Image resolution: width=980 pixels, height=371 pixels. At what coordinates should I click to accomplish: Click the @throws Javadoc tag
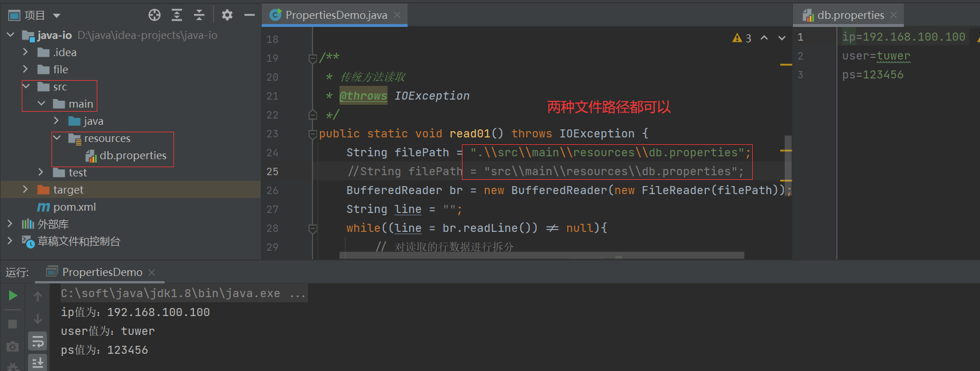(x=363, y=96)
